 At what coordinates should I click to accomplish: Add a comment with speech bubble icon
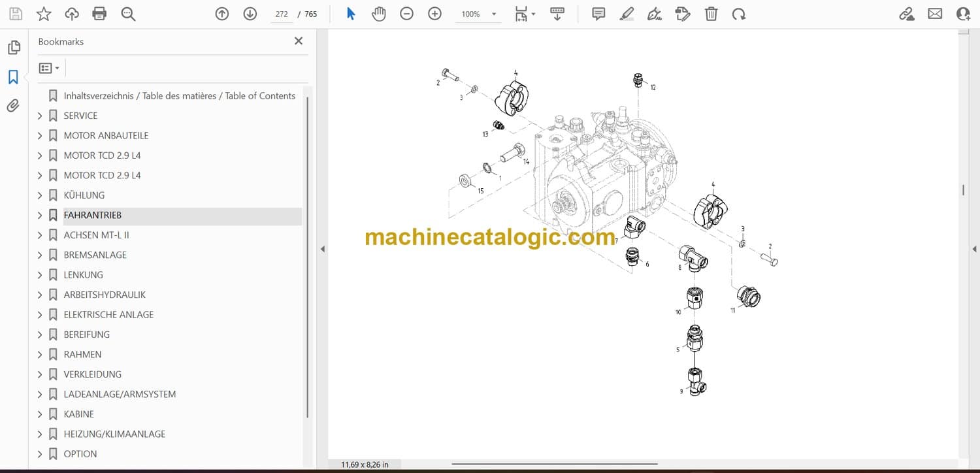tap(598, 14)
